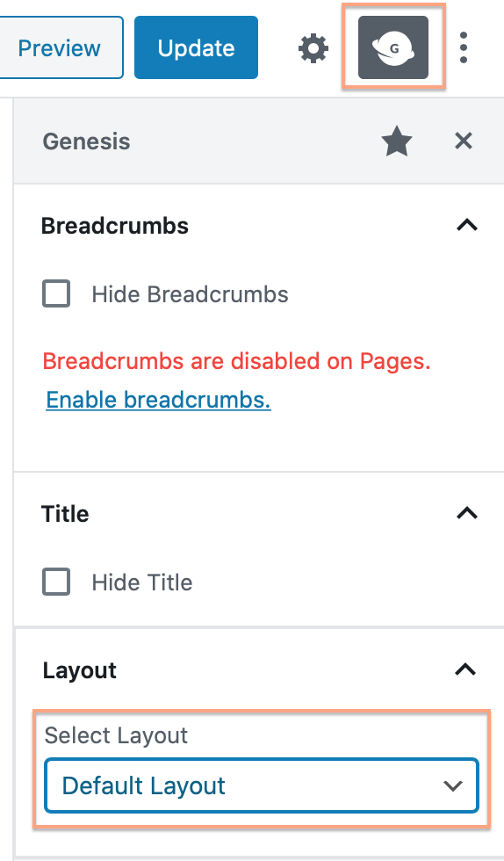Click the Breadcrumbs panel heading text

tap(115, 226)
